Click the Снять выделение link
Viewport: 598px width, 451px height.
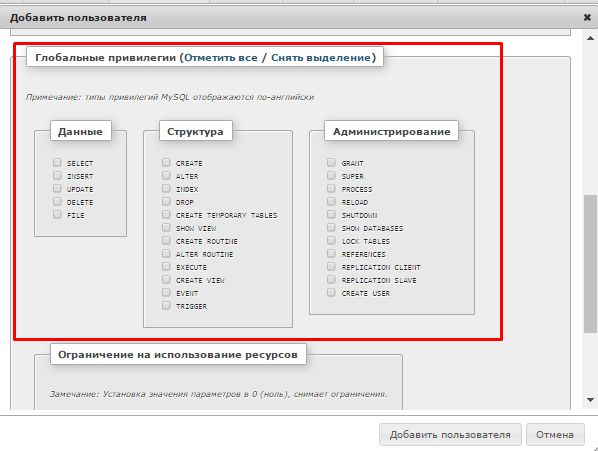(x=321, y=58)
